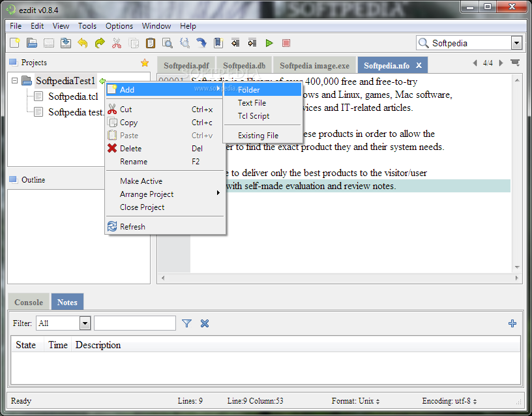Choose Refresh from the context menu
This screenshot has width=532, height=416.
(165, 227)
